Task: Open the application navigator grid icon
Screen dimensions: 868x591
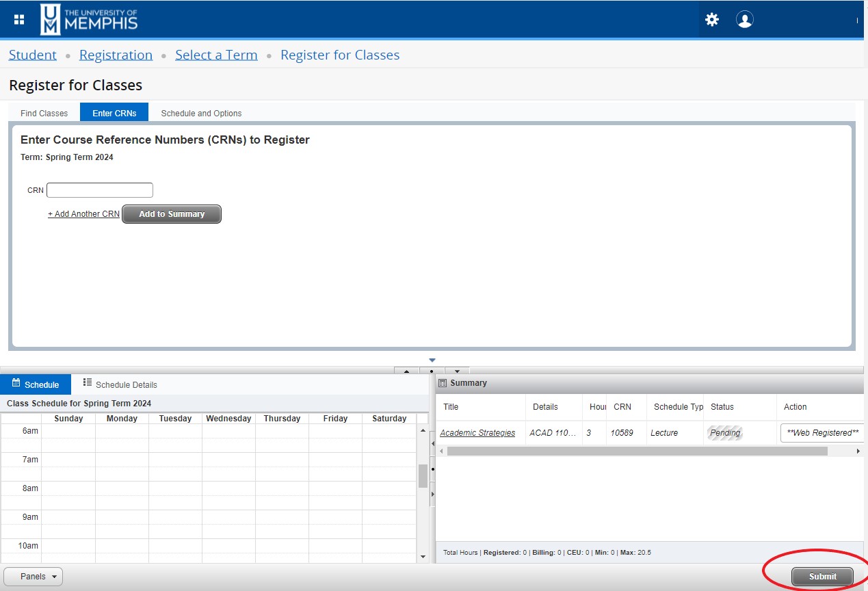Action: [18, 19]
